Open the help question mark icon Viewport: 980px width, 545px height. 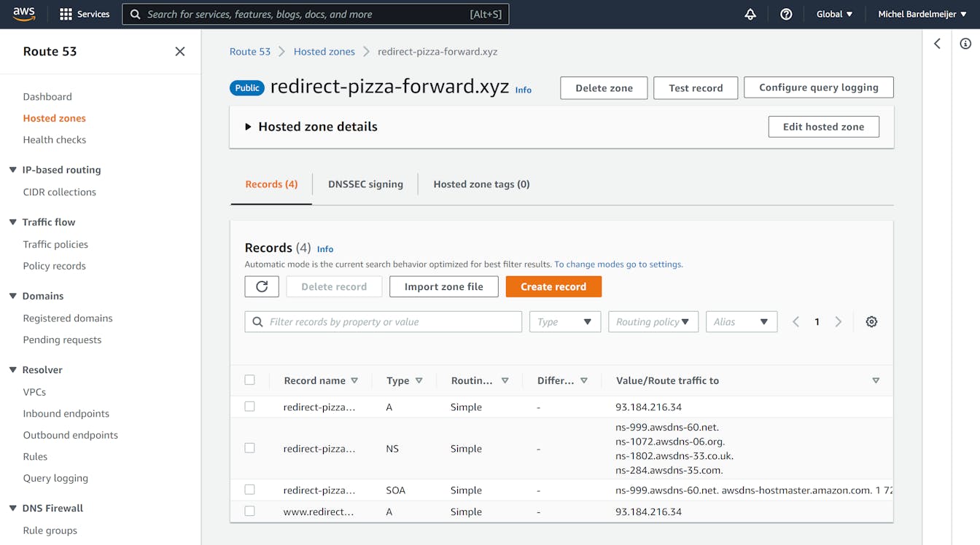click(786, 14)
